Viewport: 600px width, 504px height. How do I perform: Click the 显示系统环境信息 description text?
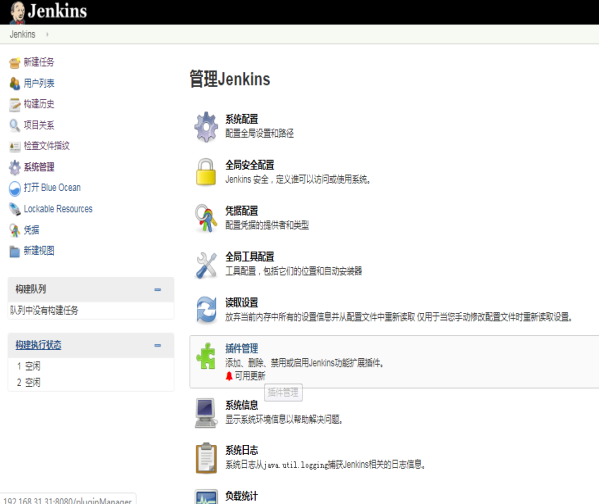(x=284, y=419)
